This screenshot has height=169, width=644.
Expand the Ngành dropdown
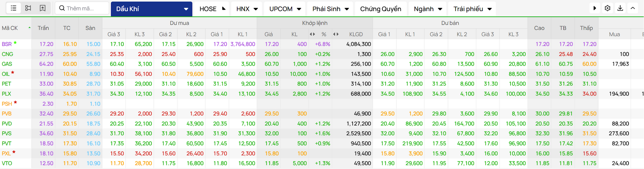(x=428, y=9)
